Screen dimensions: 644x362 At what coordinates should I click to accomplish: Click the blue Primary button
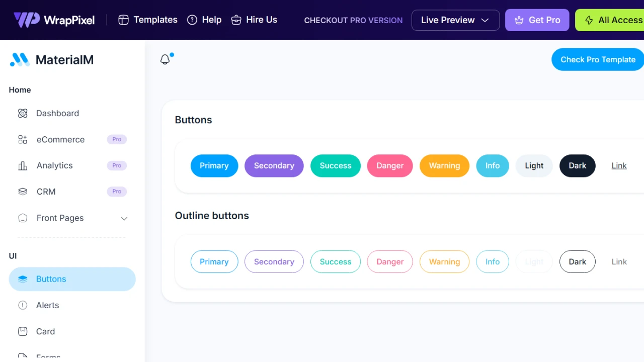(214, 165)
